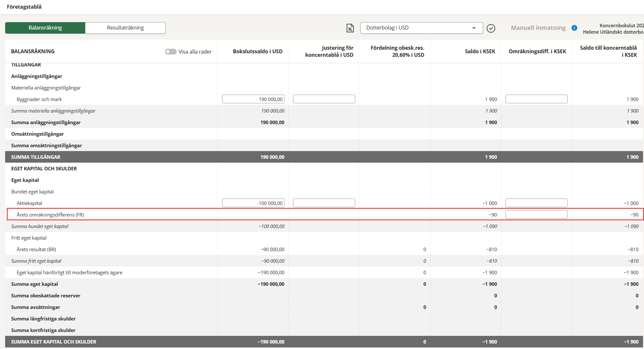
Task: Switch to the Resultaträkning tab
Action: [x=125, y=28]
